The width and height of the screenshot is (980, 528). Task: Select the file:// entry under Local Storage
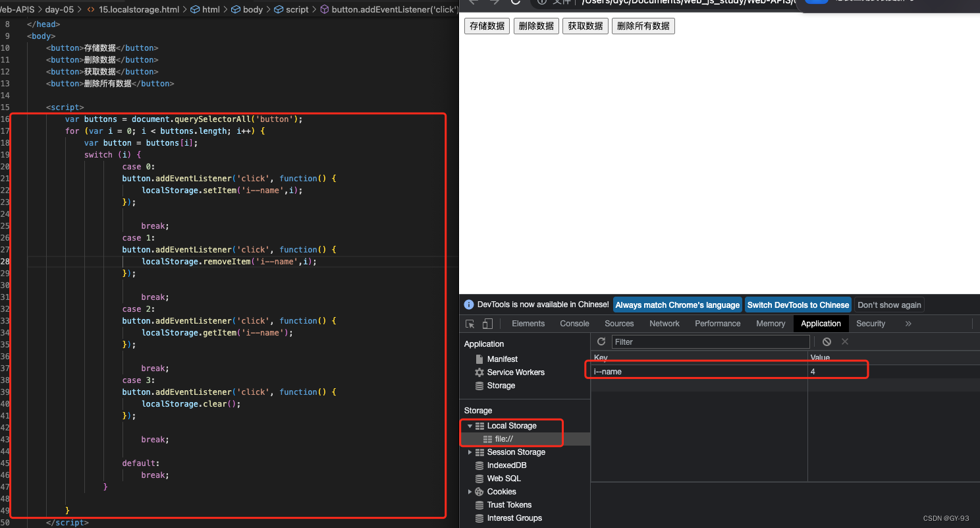pos(504,439)
